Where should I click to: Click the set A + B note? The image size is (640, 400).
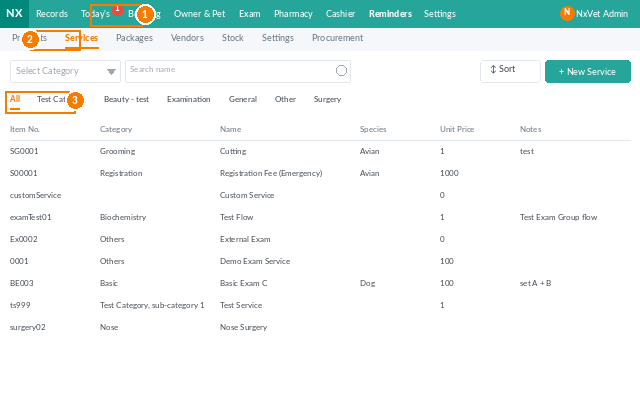(536, 284)
